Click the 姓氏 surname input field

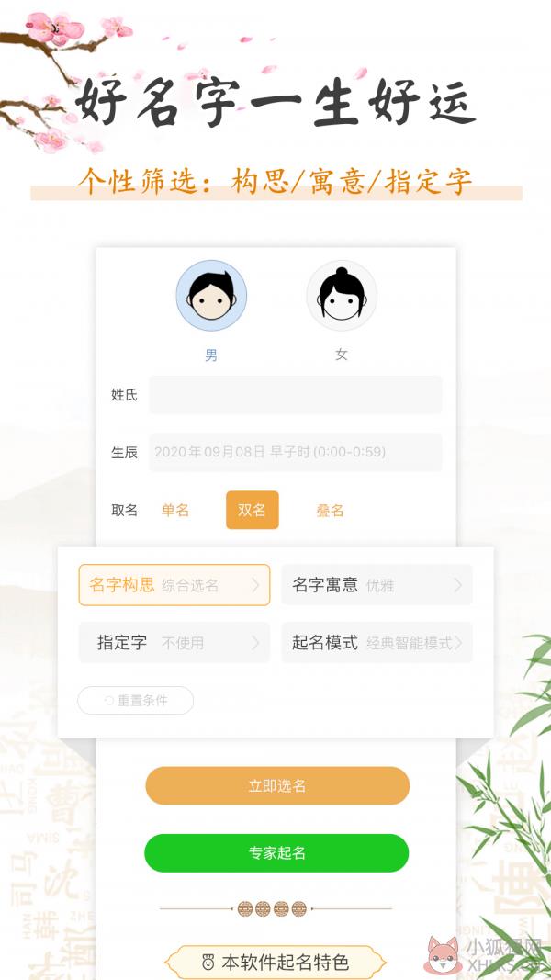pos(296,394)
